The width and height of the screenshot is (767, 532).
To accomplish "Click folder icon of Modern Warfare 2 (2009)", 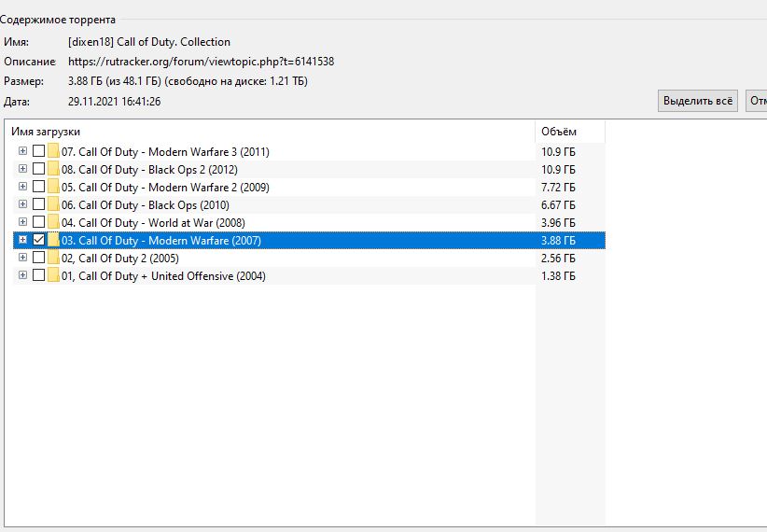I will pyautogui.click(x=53, y=188).
